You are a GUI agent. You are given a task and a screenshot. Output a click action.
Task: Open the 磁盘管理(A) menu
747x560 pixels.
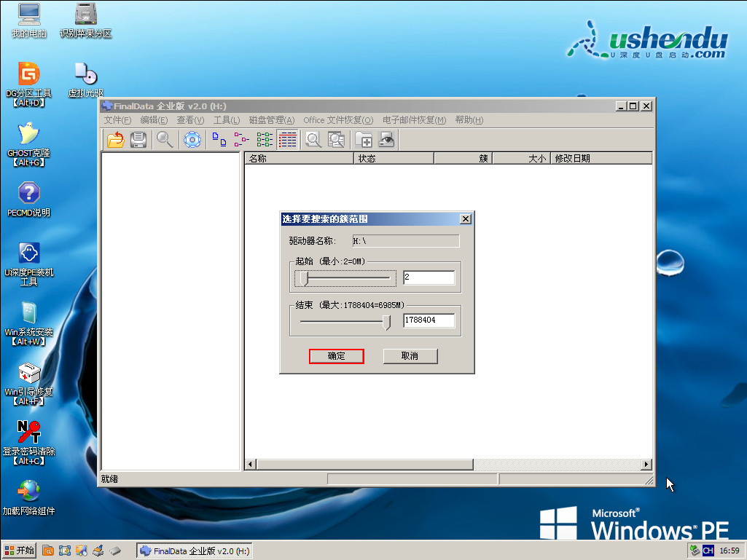click(x=272, y=120)
